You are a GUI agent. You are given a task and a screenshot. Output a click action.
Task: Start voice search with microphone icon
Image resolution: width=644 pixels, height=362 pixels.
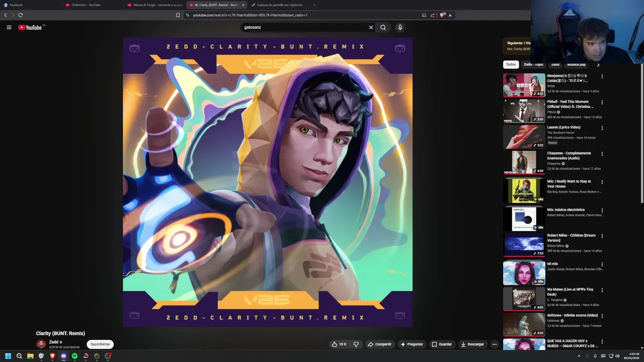400,28
